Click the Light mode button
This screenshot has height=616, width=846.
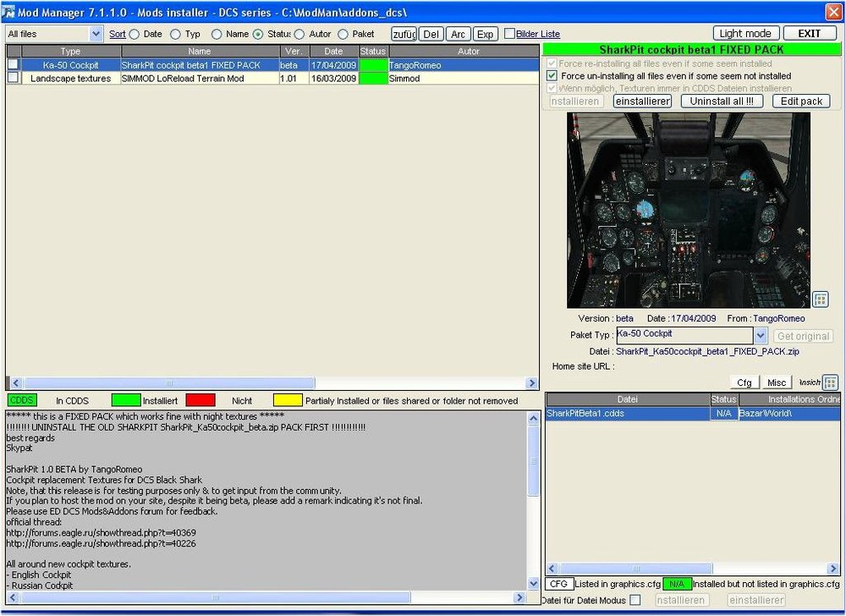(x=745, y=33)
